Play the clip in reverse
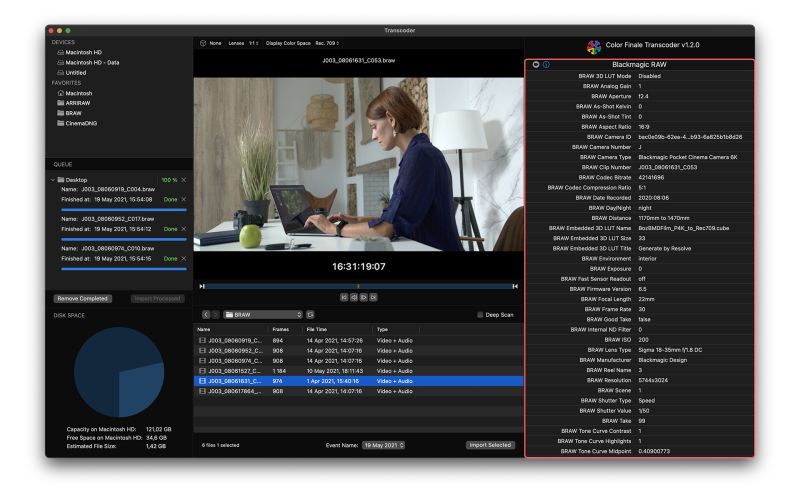 coord(354,297)
